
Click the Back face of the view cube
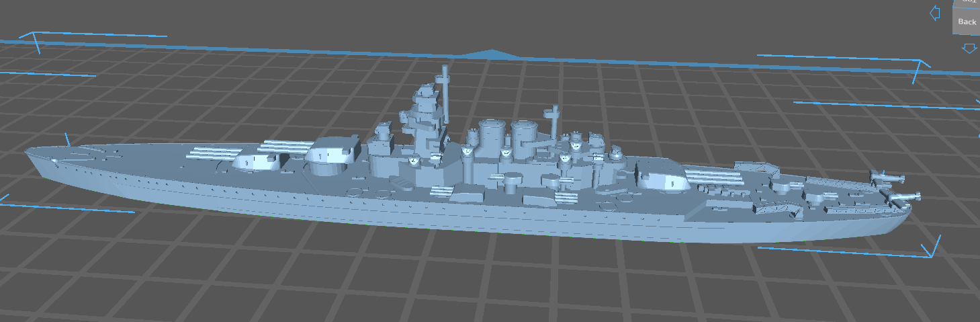pos(967,22)
